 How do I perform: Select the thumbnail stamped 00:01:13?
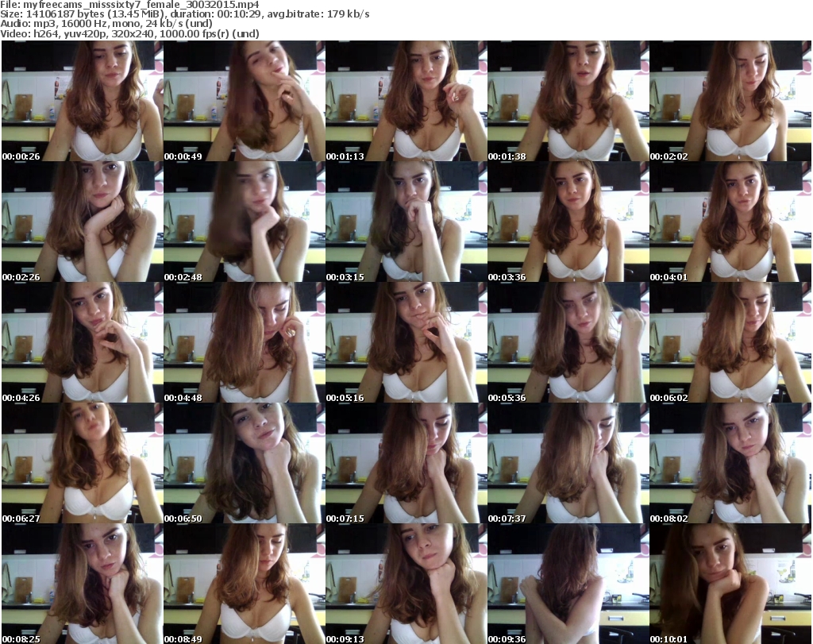(406, 101)
